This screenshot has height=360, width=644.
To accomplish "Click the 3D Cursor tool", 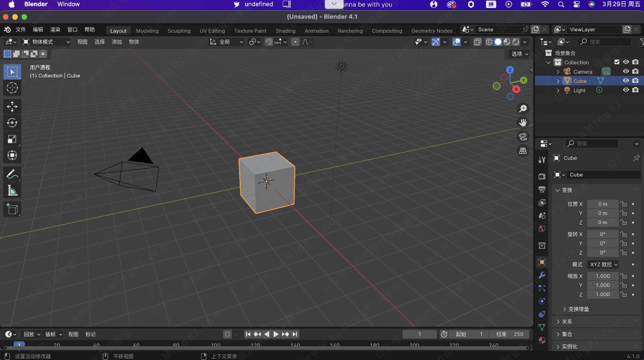I will pyautogui.click(x=12, y=88).
